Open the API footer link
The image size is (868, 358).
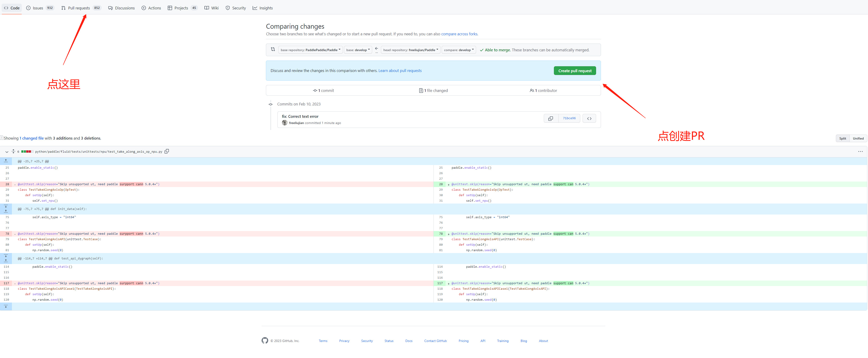tap(483, 341)
